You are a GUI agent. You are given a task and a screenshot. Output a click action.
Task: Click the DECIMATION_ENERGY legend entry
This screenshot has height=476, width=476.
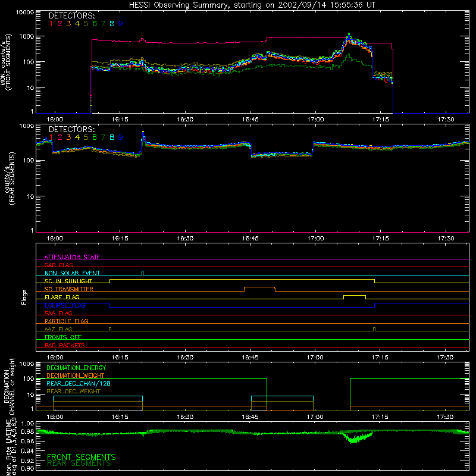click(76, 368)
